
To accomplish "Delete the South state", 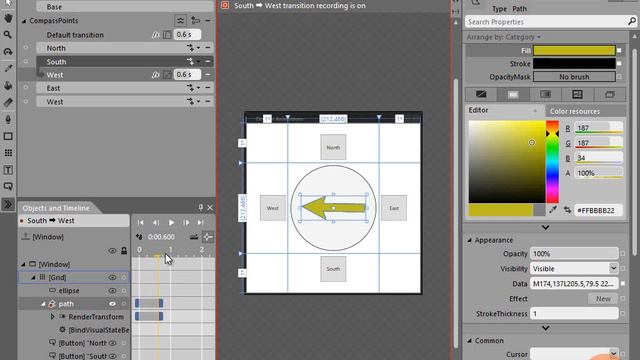I will click(208, 62).
